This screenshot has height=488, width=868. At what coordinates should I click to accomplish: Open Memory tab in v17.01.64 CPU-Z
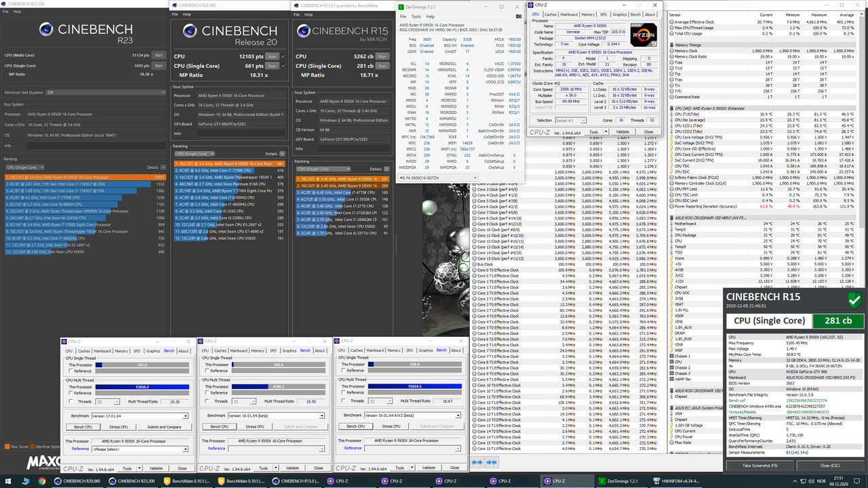(121, 350)
